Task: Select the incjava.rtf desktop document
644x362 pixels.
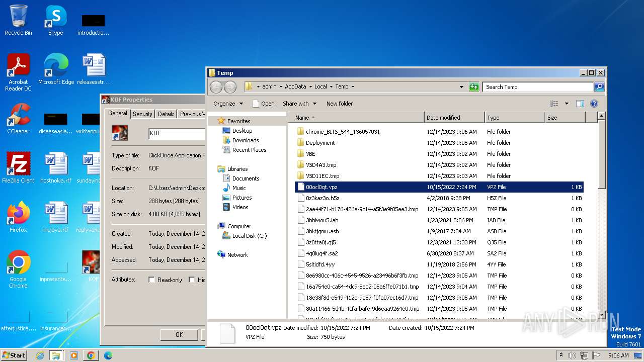Action: [56, 217]
